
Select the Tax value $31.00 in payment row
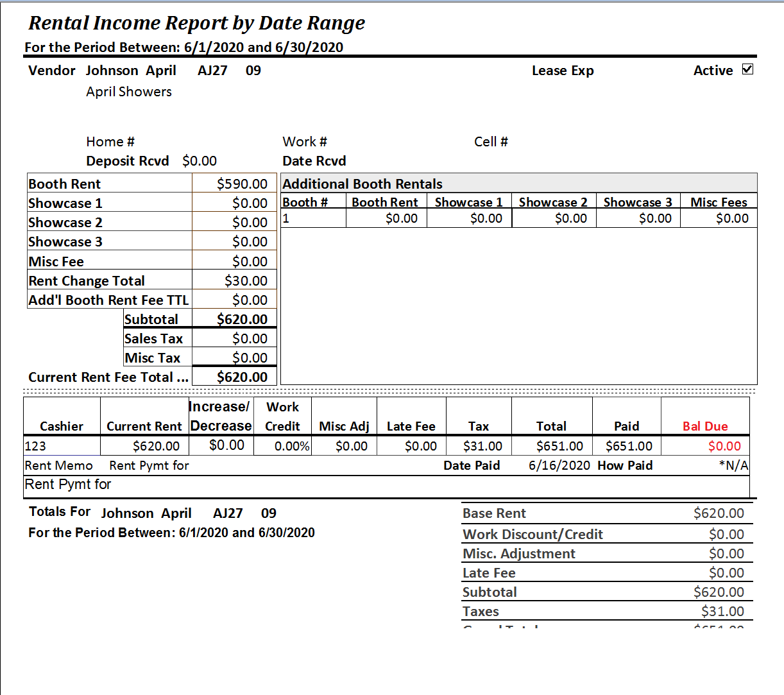tap(482, 446)
